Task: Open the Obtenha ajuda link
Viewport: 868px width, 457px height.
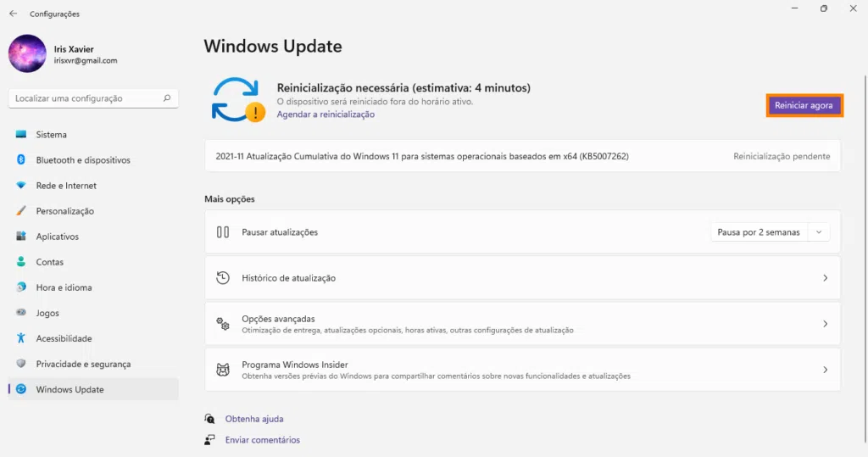Action: 254,419
